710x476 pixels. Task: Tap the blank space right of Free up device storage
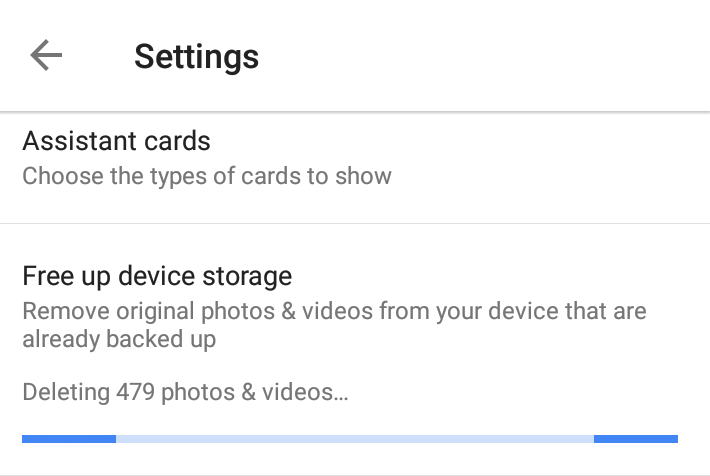(x=500, y=275)
